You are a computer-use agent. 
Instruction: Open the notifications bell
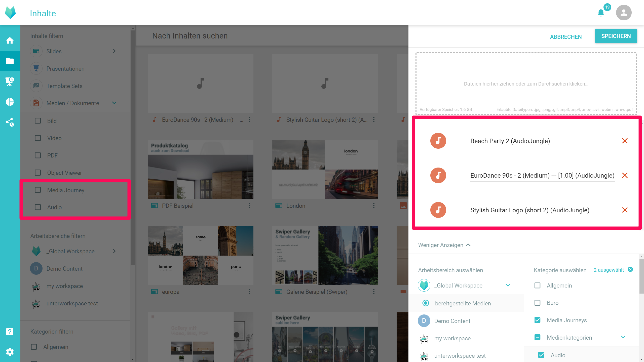[601, 13]
